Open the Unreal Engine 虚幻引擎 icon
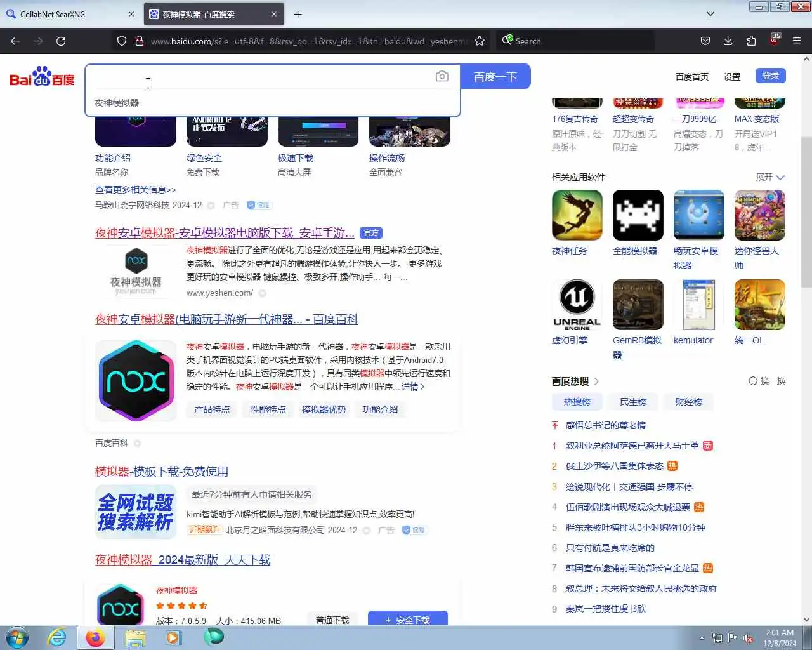 pos(577,305)
